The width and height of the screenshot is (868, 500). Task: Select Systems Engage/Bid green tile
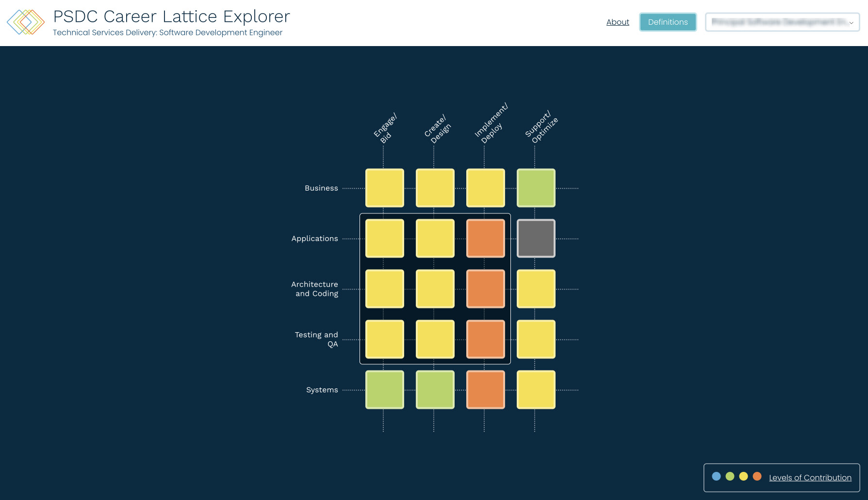385,390
